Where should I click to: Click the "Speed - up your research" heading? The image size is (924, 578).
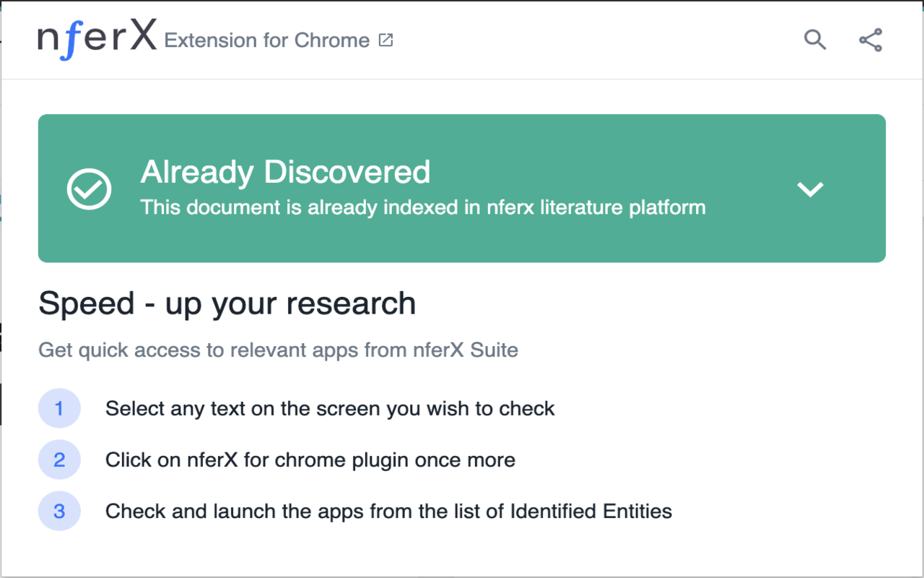227,303
